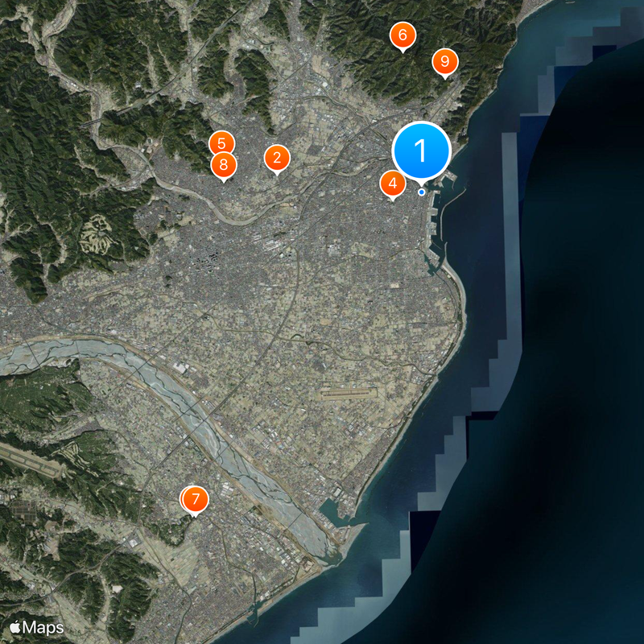Click the orange pin numbered 9
Screen dimensions: 644x644
[444, 61]
